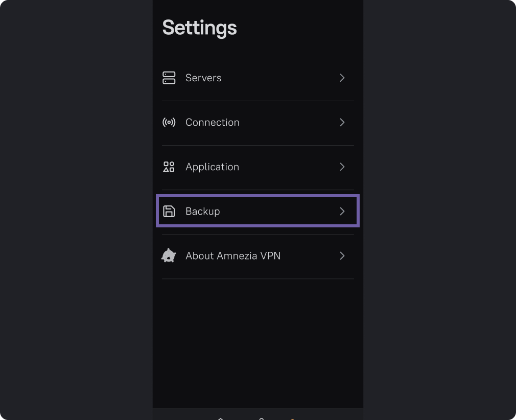Tap the orange settings icon in bottom navigation

pos(293,418)
